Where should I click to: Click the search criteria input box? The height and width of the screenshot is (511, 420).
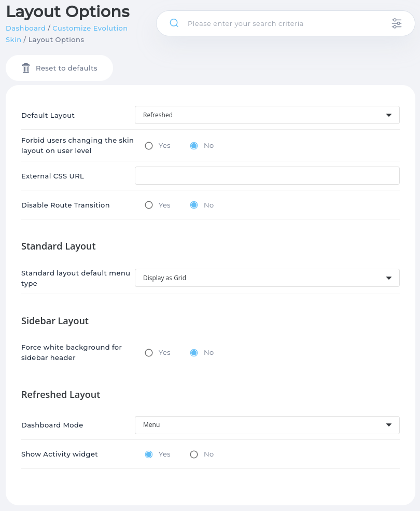tap(285, 23)
